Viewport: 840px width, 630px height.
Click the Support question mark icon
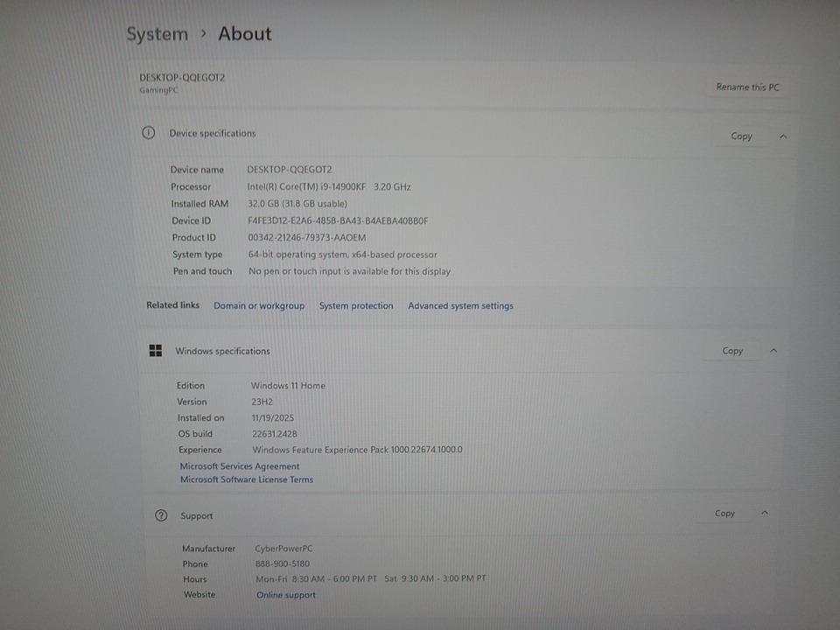[161, 515]
